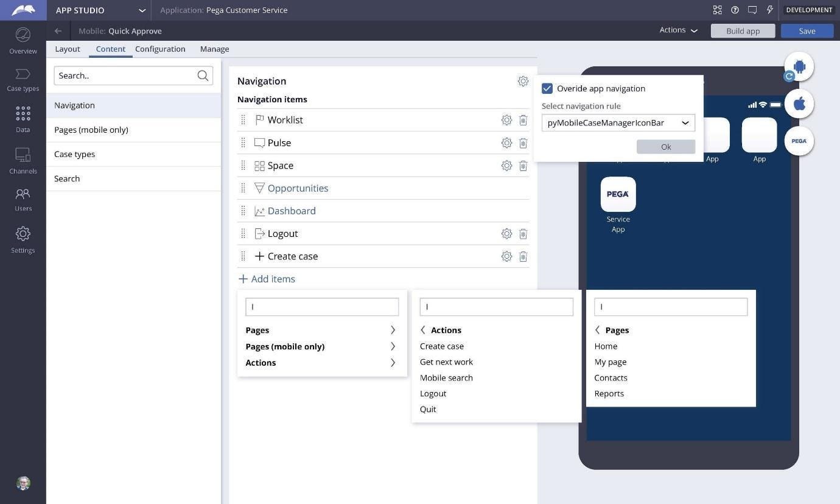Click the Save button
The image size is (840, 504).
click(x=807, y=31)
